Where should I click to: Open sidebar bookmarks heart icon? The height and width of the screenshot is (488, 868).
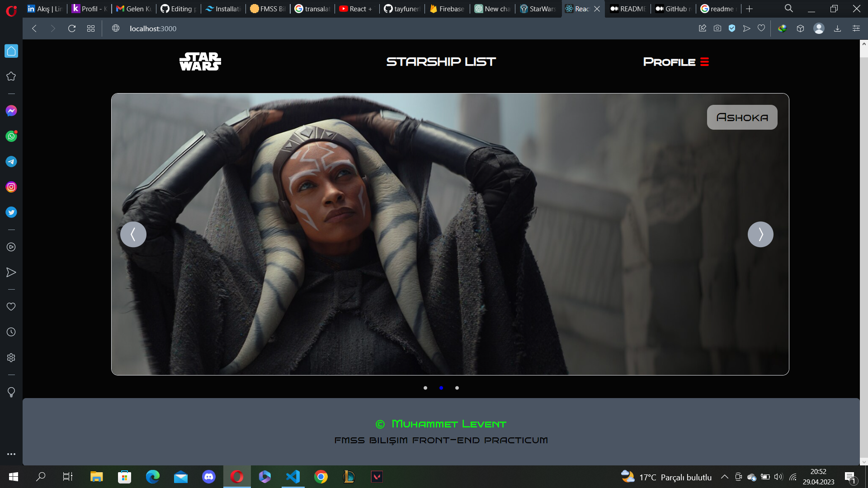click(x=11, y=307)
